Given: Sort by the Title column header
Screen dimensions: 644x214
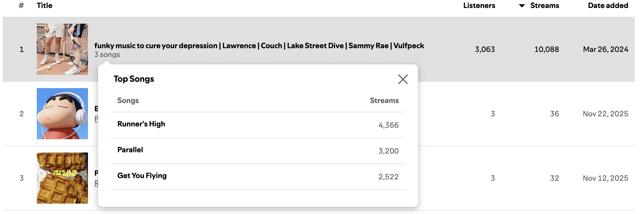Looking at the screenshot, I should pos(45,6).
